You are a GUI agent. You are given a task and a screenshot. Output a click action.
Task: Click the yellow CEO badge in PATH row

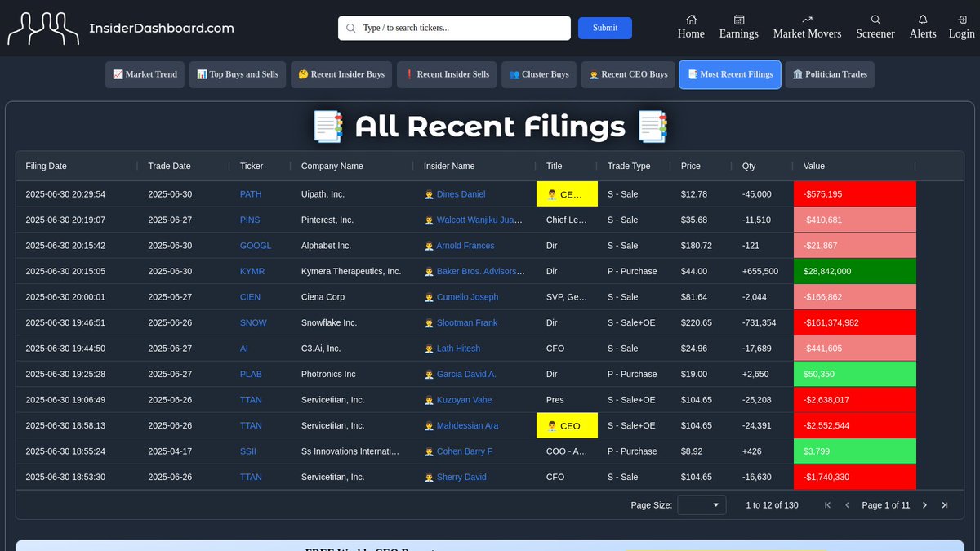(x=567, y=194)
